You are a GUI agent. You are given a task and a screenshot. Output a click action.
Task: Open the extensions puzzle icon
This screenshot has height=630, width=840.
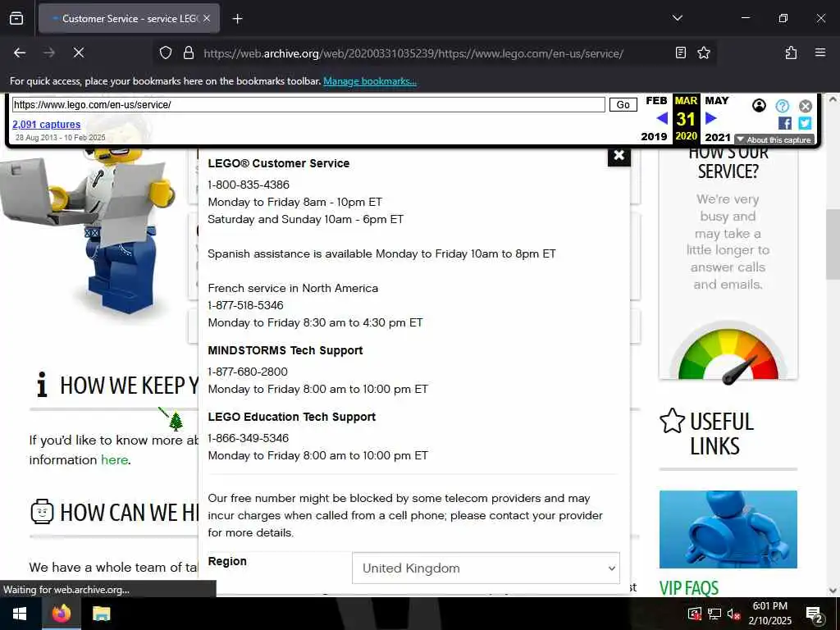point(791,53)
